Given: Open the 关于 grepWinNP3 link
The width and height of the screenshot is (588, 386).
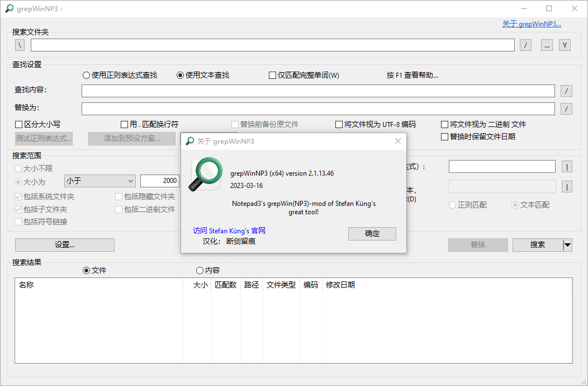Looking at the screenshot, I should pos(531,23).
